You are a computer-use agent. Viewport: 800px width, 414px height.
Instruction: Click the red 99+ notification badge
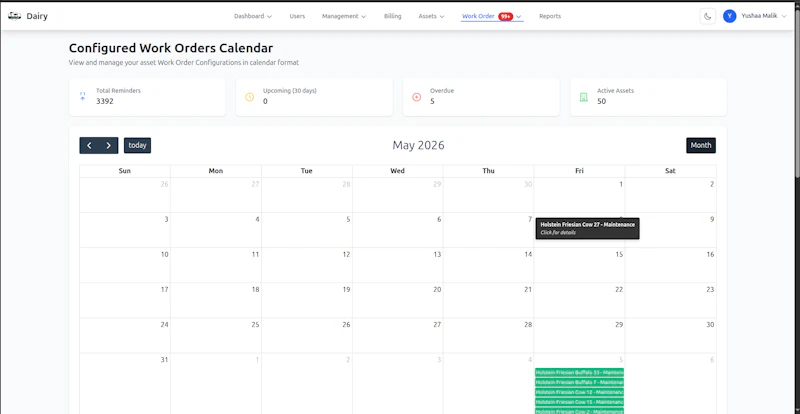[506, 16]
